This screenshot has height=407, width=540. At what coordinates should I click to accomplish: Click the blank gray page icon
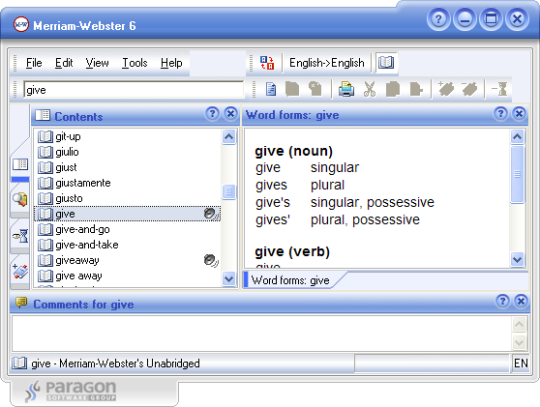(x=292, y=89)
